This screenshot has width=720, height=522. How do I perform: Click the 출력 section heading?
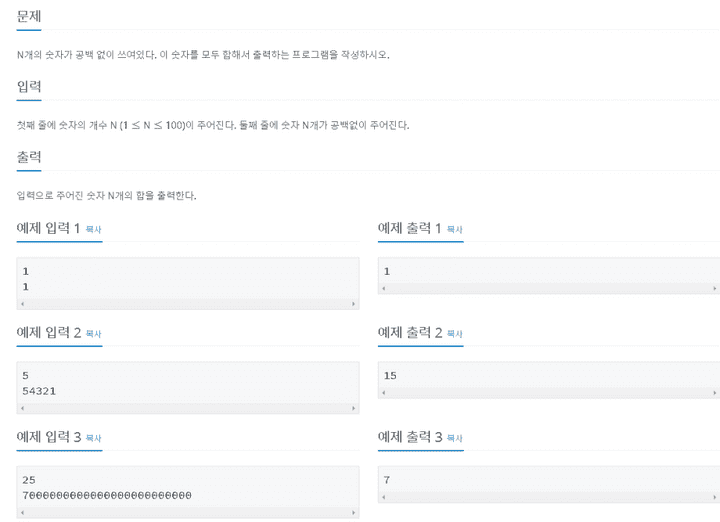[29, 157]
